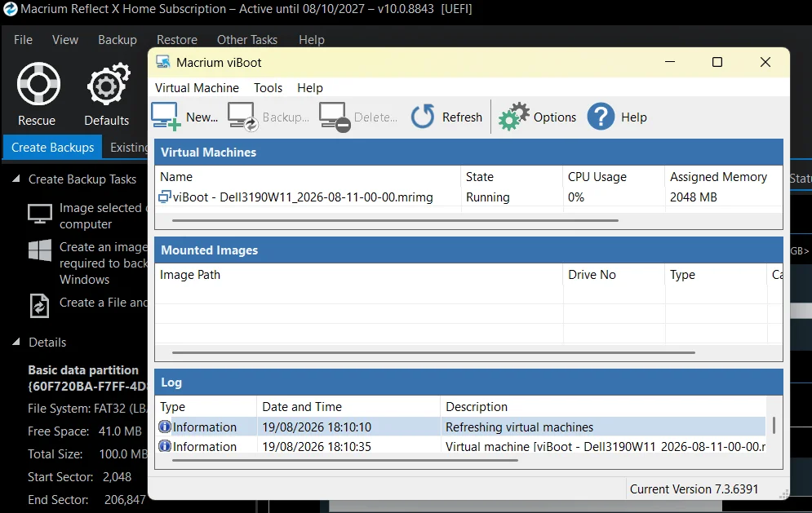The width and height of the screenshot is (812, 513).
Task: Click the Macrium viBoot title bar icon
Action: tap(163, 62)
